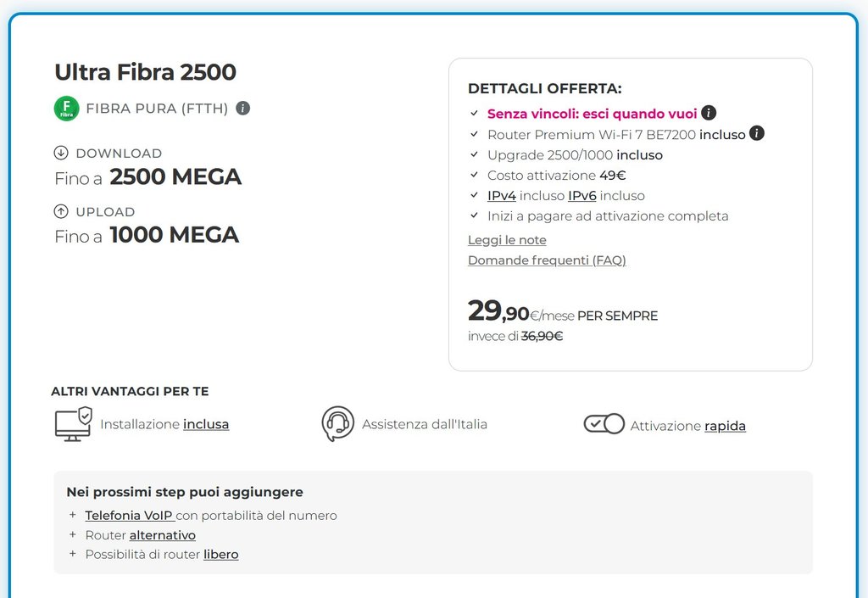Screen dimensions: 868x598
Task: Open Domande frequenti (FAQ) link
Action: point(547,260)
